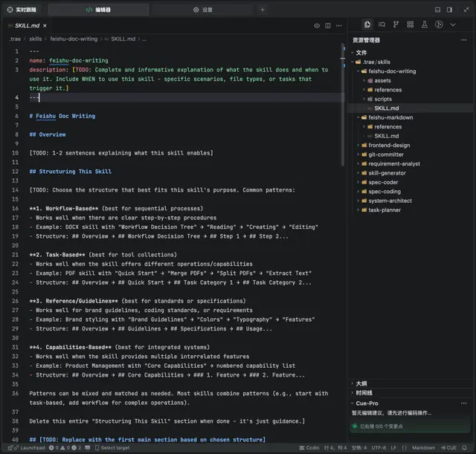Click the 已处理 0/0 个变更点 status
476x454 pixels.
pyautogui.click(x=382, y=427)
